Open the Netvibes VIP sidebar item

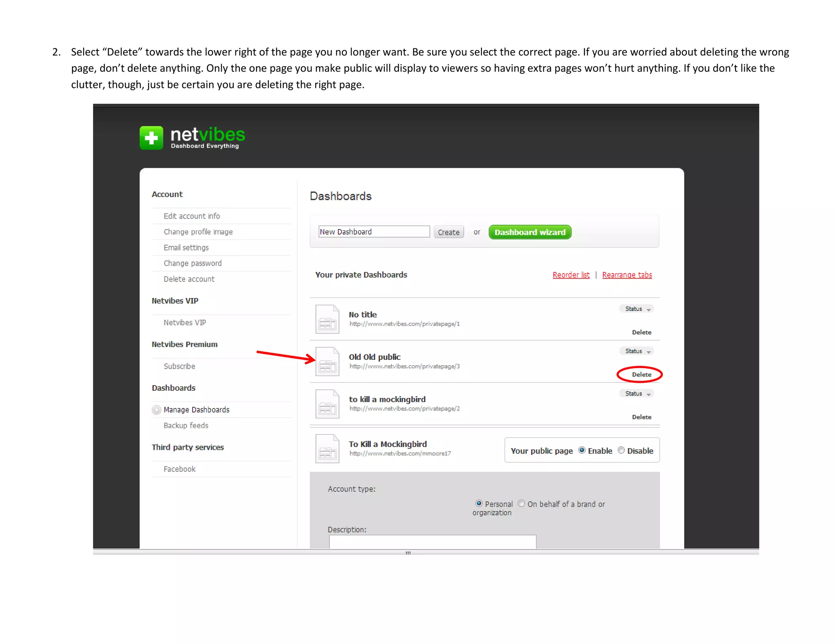pos(185,323)
